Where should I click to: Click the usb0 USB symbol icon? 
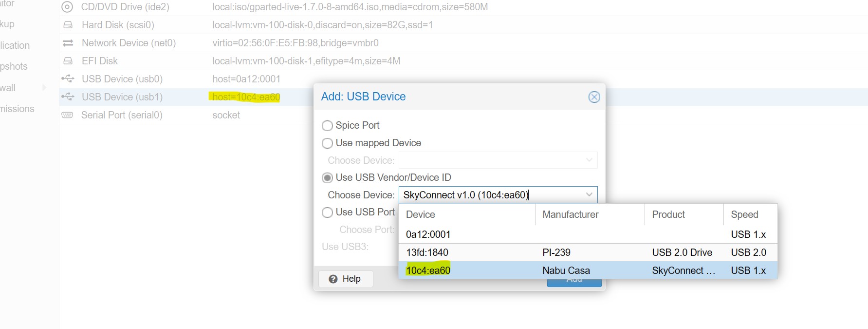point(68,79)
